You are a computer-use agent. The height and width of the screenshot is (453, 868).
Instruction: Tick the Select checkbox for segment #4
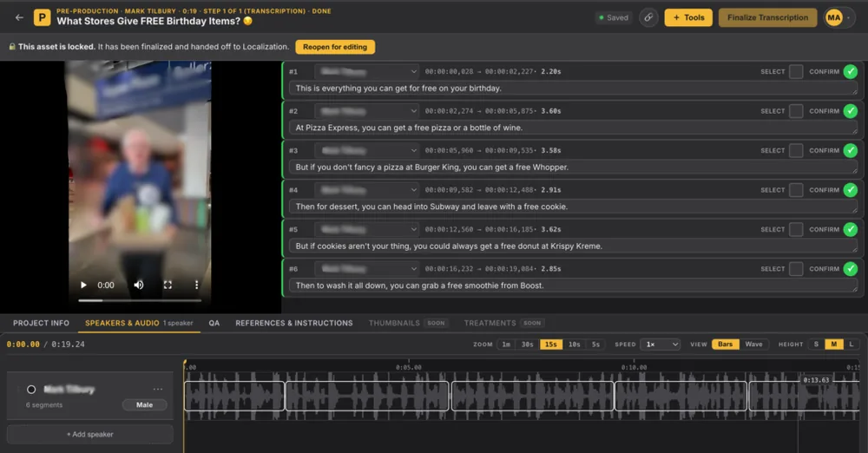click(x=796, y=190)
